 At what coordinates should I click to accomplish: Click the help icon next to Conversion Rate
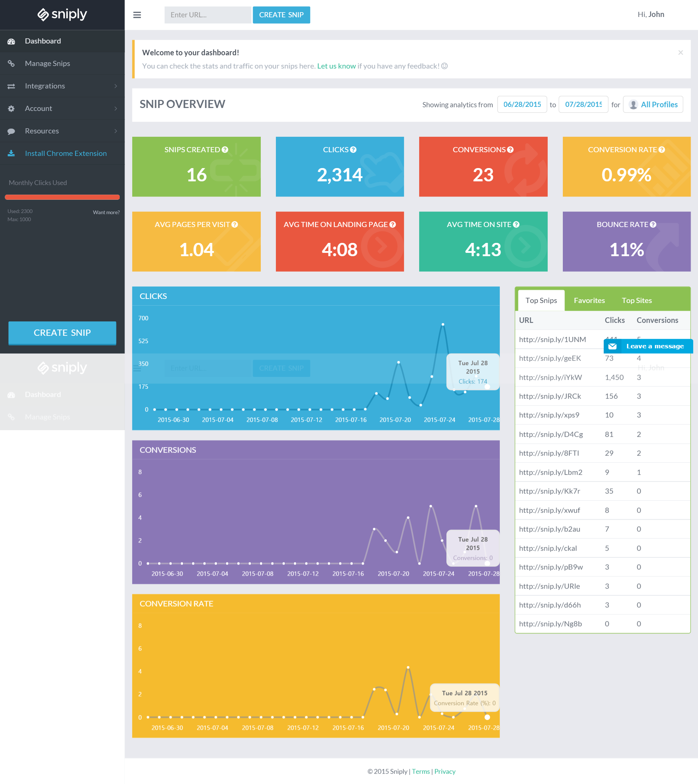pyautogui.click(x=662, y=150)
